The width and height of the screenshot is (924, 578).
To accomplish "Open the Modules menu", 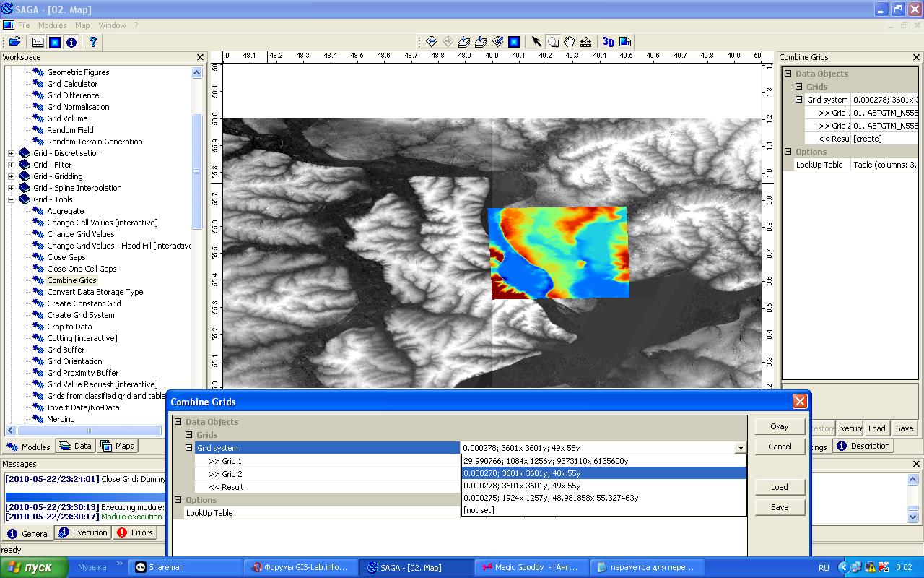I will (52, 25).
